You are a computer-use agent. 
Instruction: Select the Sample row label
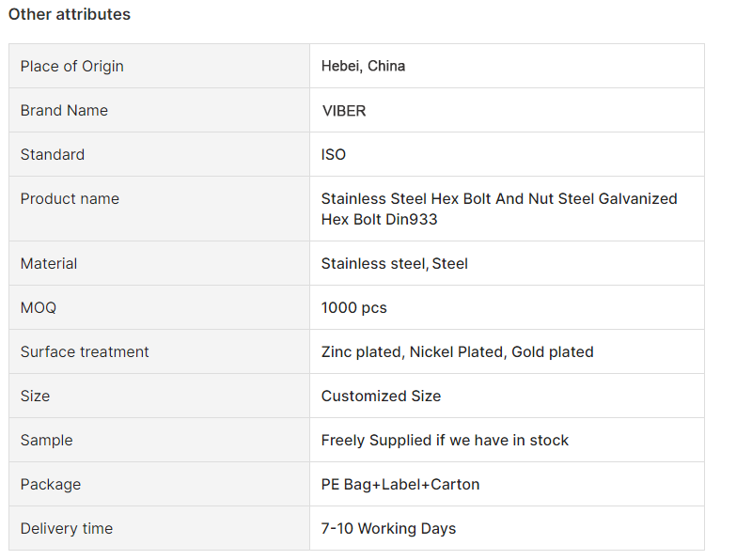46,440
